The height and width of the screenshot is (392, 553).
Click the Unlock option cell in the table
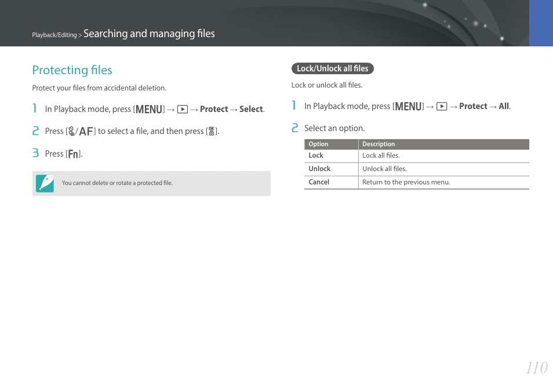click(x=331, y=169)
